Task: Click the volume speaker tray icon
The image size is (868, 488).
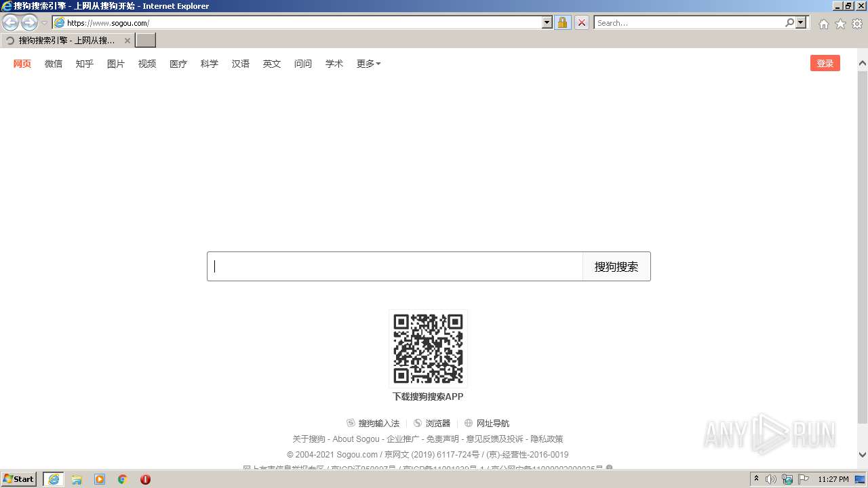Action: pos(771,479)
